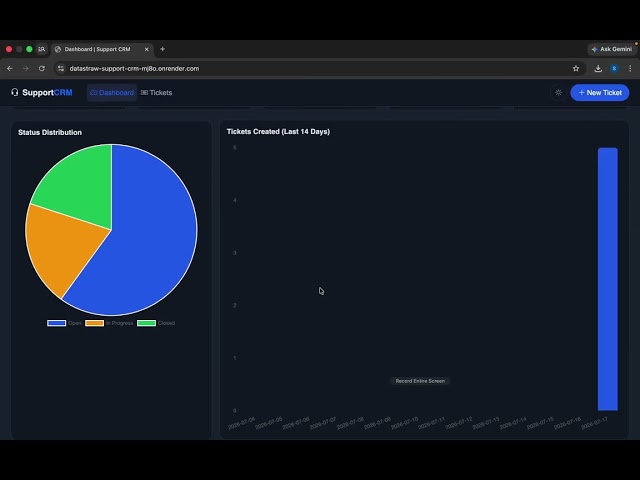The width and height of the screenshot is (640, 480).
Task: Click the browser forward arrow
Action: coord(26,69)
